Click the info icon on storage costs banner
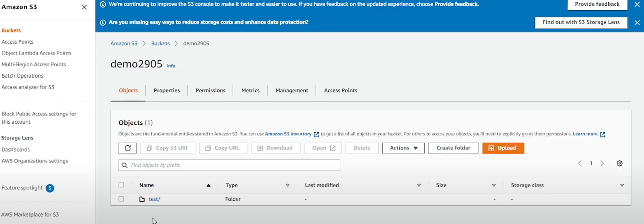Screen dimensions: 644x224 [103, 22]
